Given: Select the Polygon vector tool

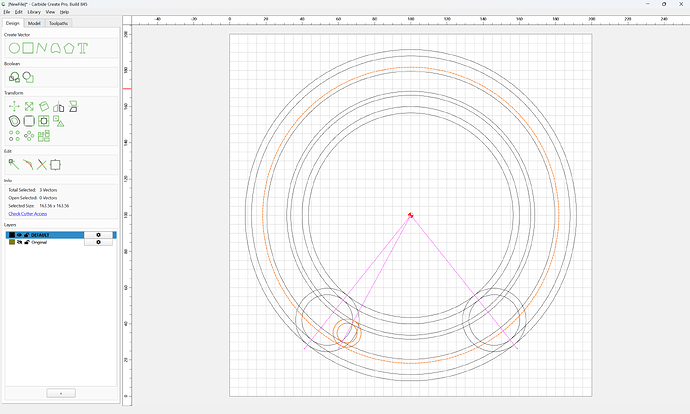Looking at the screenshot, I should (x=69, y=48).
